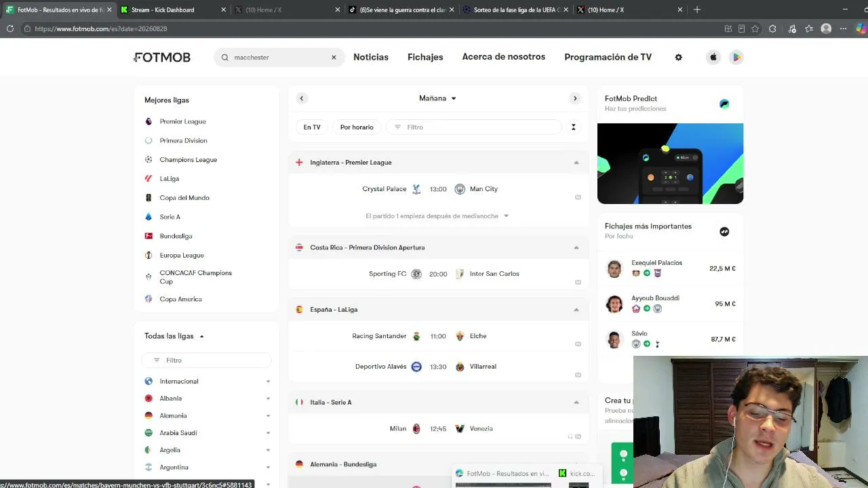Collapse the Italia - Serie A section
Viewport: 868px width, 488px height.
click(x=576, y=403)
